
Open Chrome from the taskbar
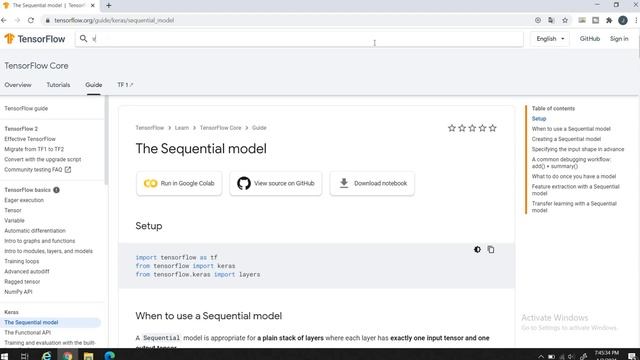pos(68,356)
